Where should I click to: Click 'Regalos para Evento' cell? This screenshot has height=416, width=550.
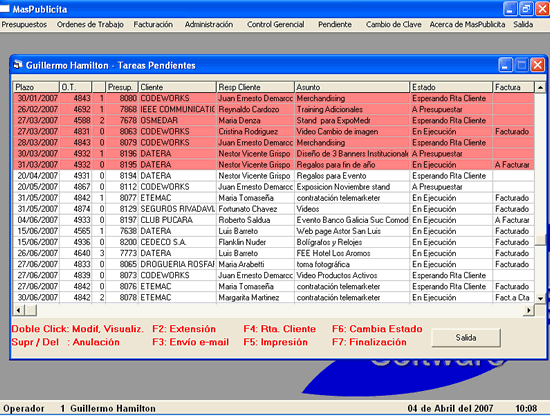click(x=352, y=176)
